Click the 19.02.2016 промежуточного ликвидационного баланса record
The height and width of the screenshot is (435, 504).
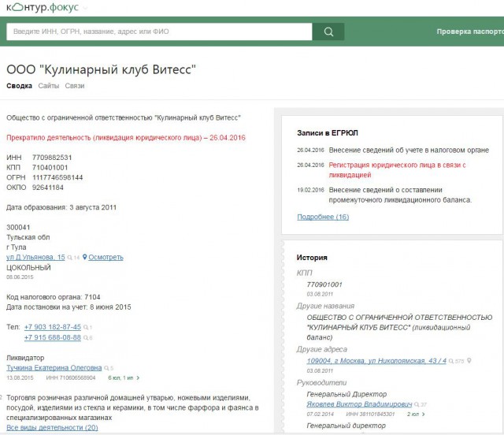[400, 195]
